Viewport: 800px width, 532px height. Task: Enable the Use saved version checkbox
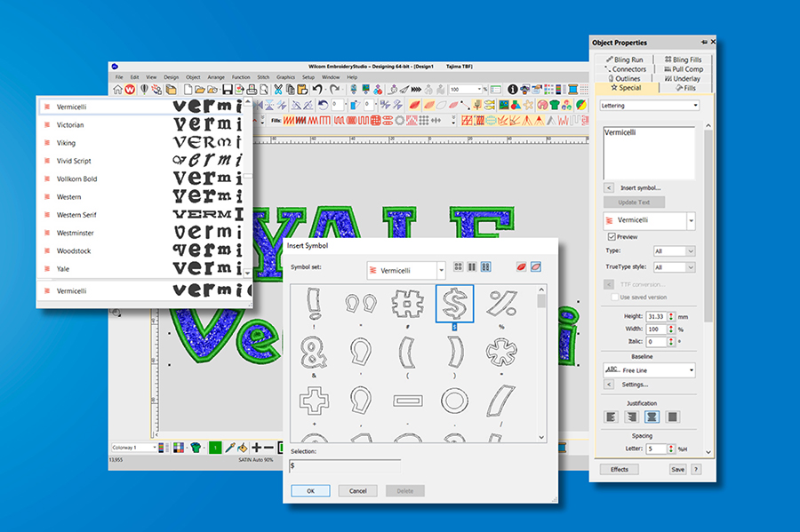(613, 297)
